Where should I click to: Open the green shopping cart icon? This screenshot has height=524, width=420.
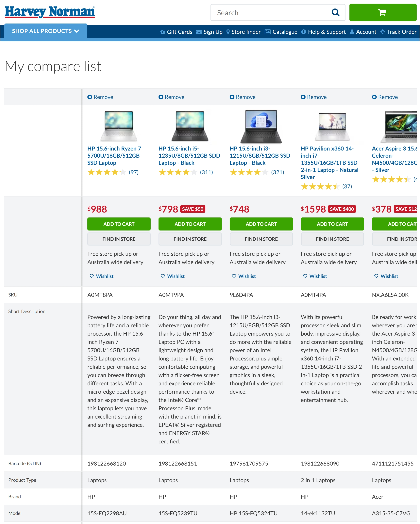tap(382, 12)
